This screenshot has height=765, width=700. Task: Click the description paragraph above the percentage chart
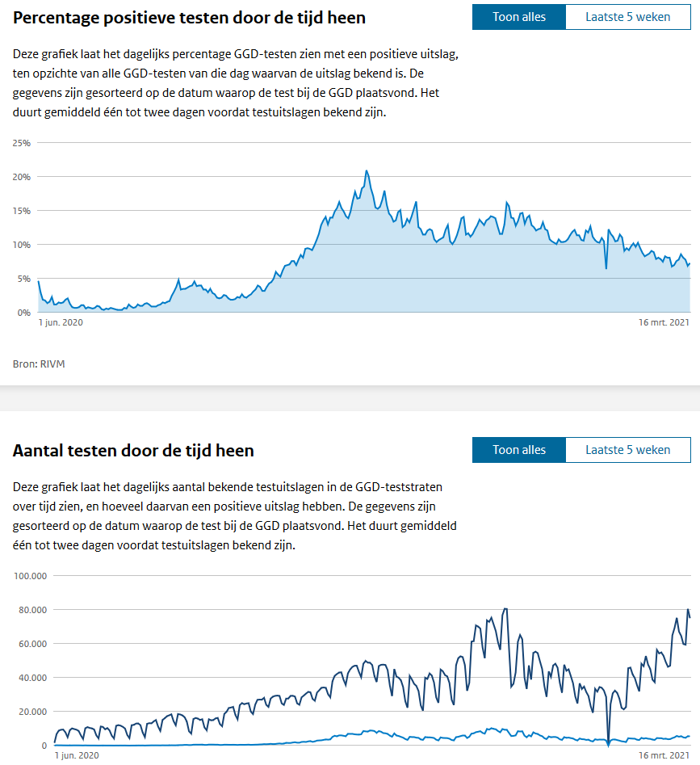click(234, 83)
